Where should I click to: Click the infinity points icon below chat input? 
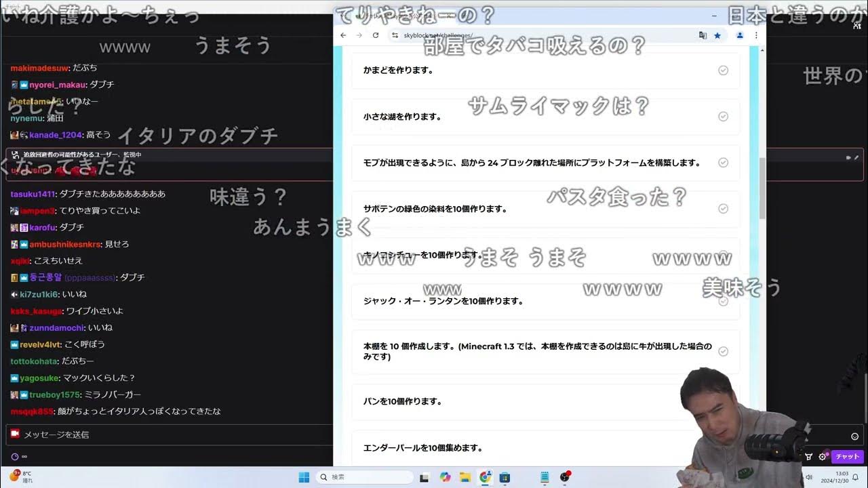tap(19, 457)
